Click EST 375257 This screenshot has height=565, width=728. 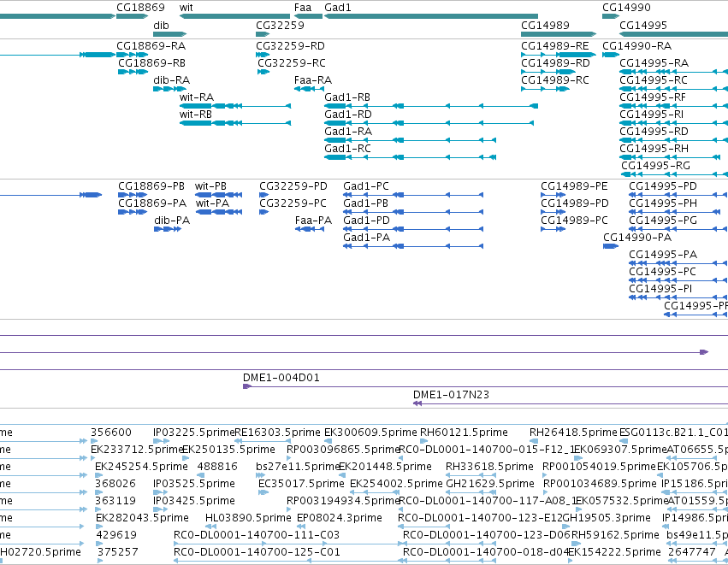(100, 561)
